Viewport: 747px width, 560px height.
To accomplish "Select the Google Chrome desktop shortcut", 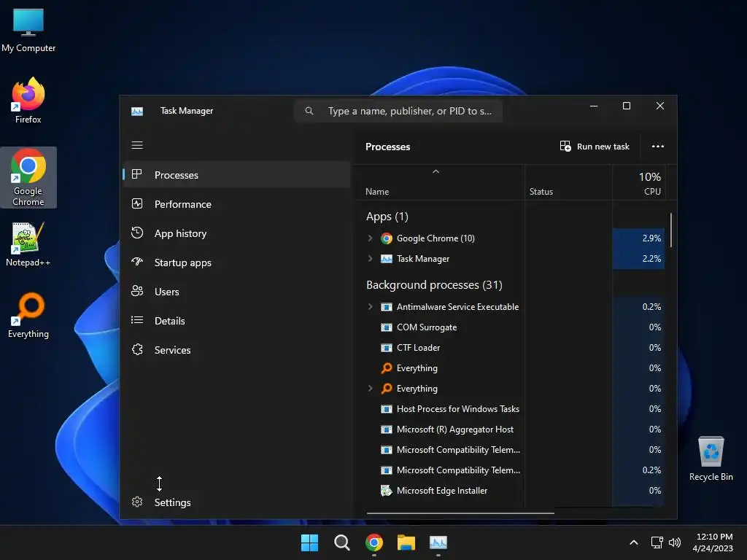I will [x=28, y=177].
